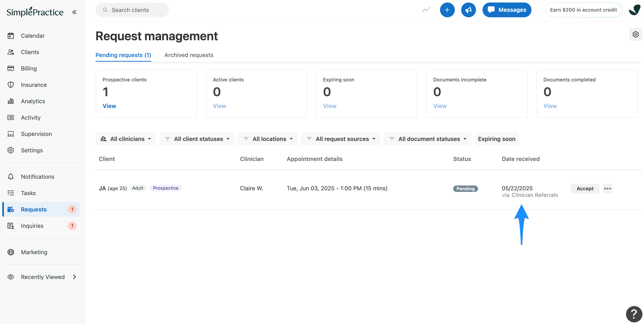Open the Supervision icon

[10, 134]
